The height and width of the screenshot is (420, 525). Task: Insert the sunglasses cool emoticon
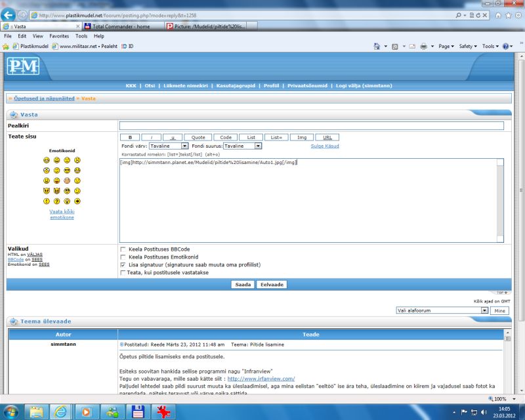(x=68, y=171)
